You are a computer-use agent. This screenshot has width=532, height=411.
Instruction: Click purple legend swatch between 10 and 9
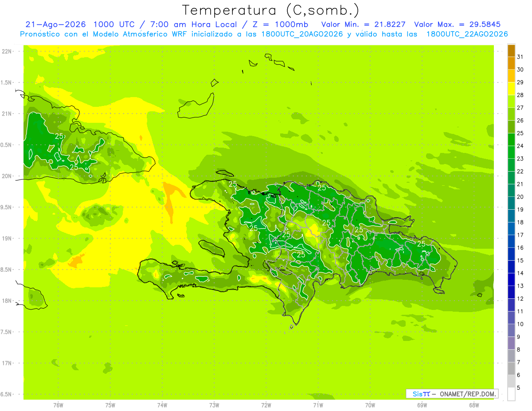click(x=511, y=330)
